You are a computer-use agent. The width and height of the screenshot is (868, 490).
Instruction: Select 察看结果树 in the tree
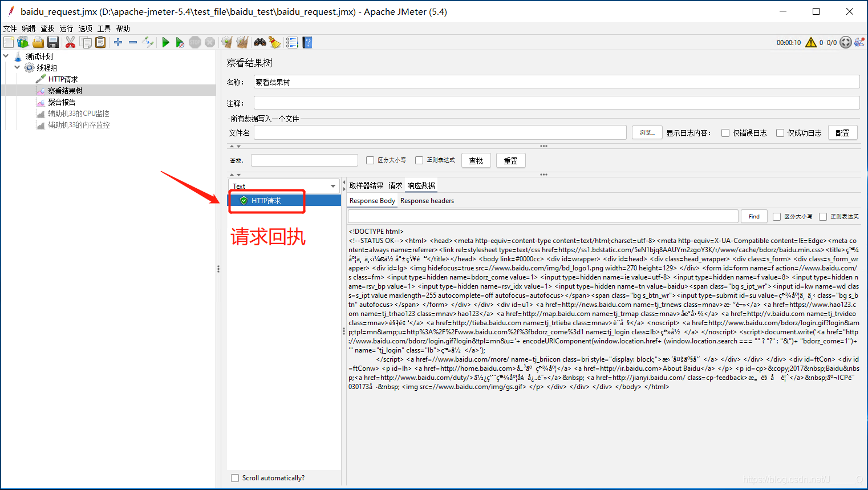65,91
